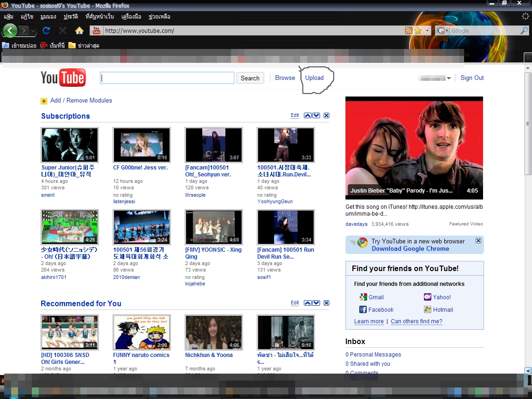
Task: Go back with Firefox back arrow
Action: (x=10, y=30)
